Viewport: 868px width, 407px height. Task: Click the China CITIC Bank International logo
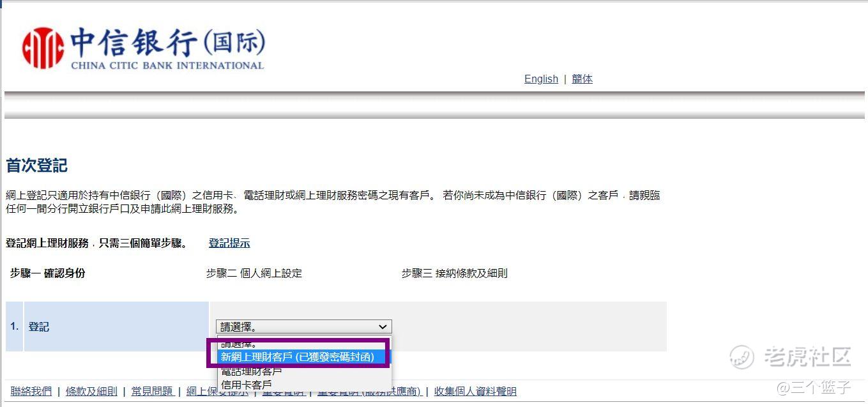tap(143, 47)
